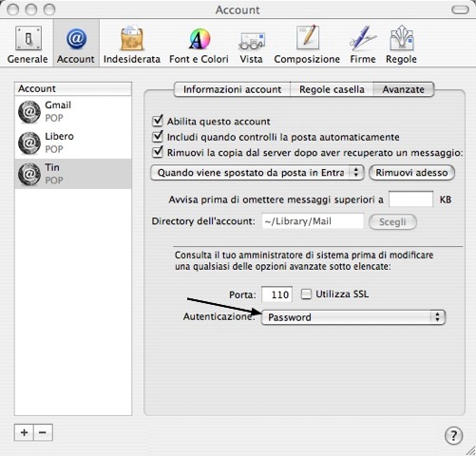Viewport: 476px width, 456px height.
Task: Open the Quando viene spostato dropdown
Action: pyautogui.click(x=257, y=173)
